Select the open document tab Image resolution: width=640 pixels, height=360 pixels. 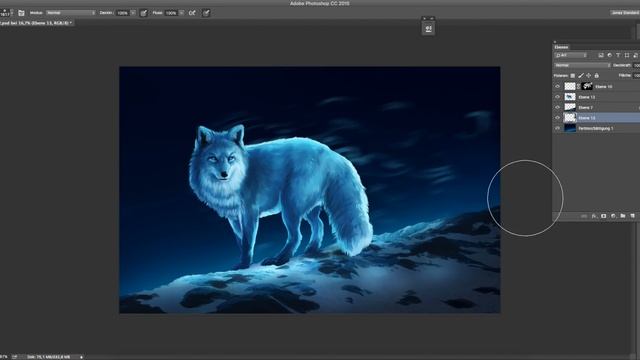[37, 23]
